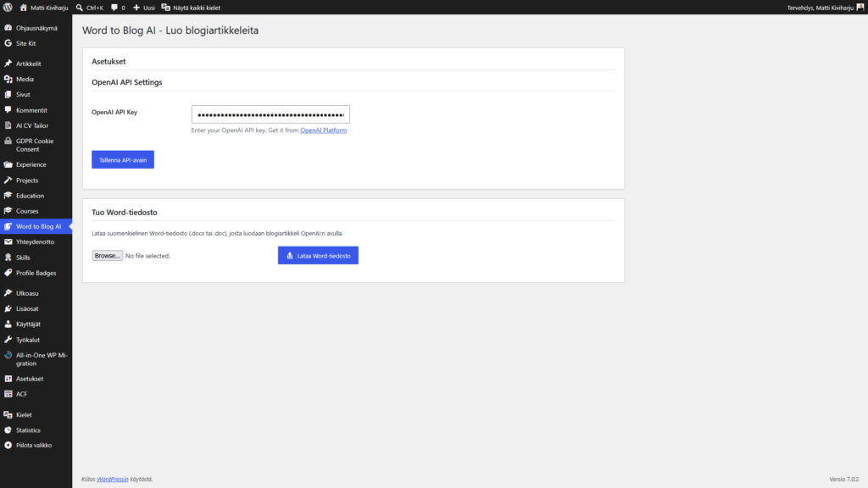The height and width of the screenshot is (488, 868).
Task: Click the Lisäosat plugins icon
Action: point(8,308)
